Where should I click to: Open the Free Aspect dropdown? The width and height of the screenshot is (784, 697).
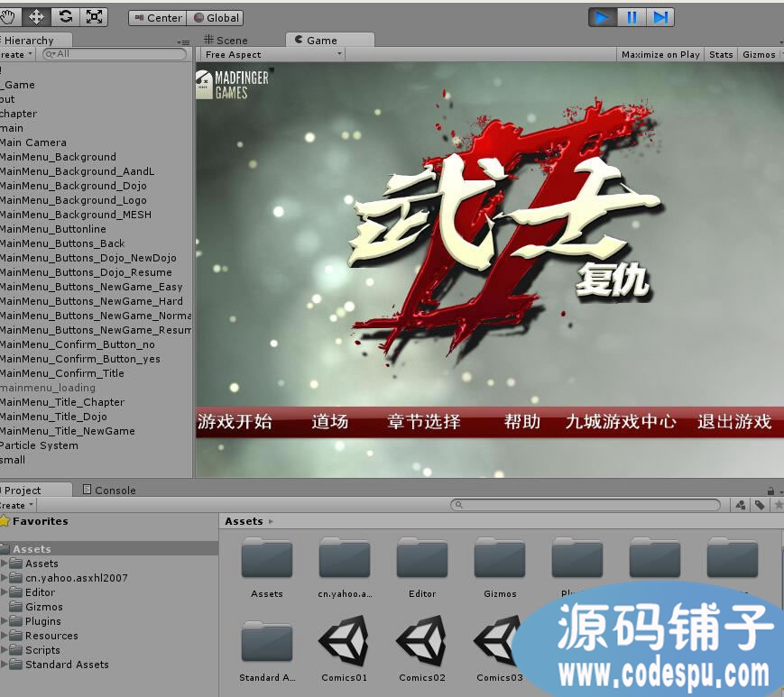[273, 54]
